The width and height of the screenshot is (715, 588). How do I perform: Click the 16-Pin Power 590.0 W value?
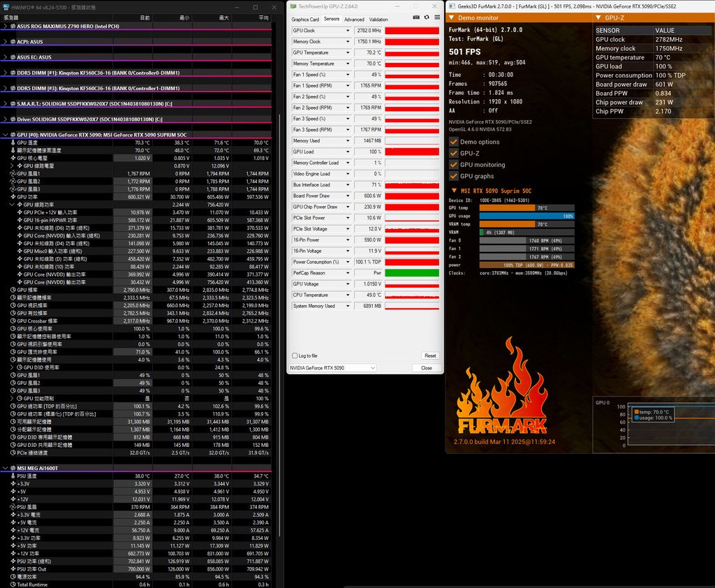click(x=369, y=240)
